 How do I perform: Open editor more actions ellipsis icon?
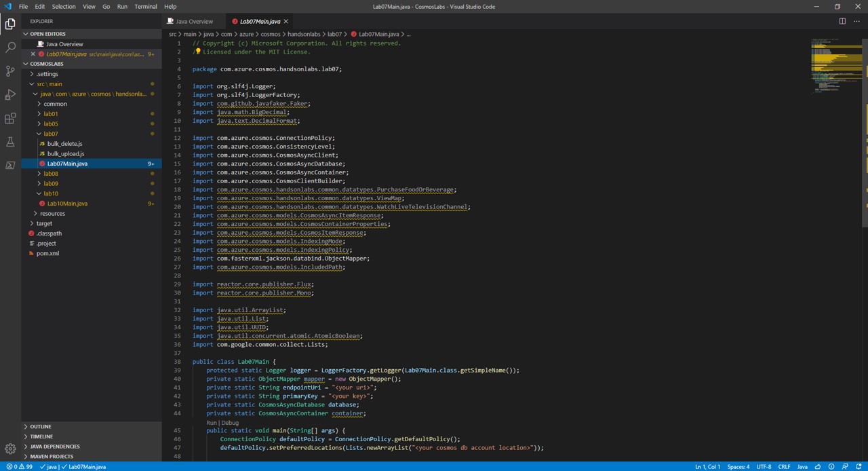point(856,21)
